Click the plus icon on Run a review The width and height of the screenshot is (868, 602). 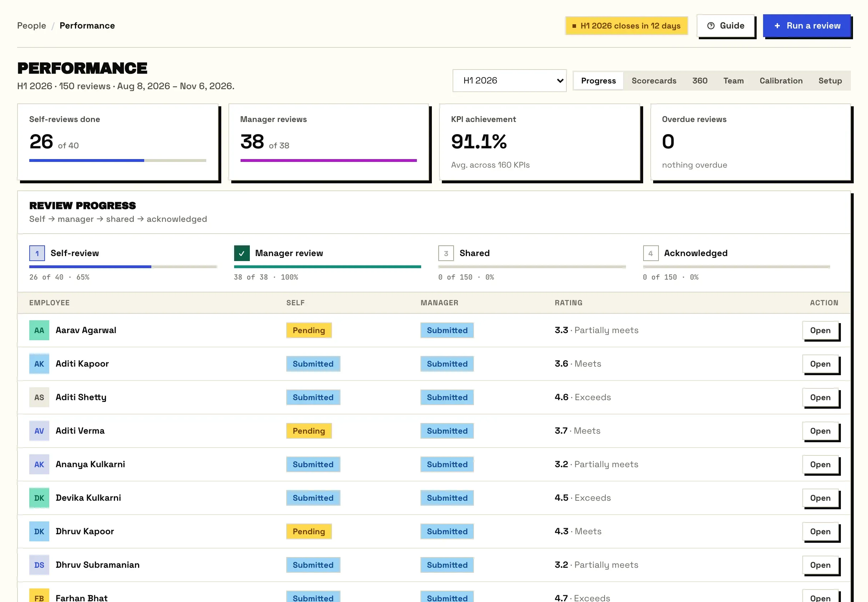(777, 26)
